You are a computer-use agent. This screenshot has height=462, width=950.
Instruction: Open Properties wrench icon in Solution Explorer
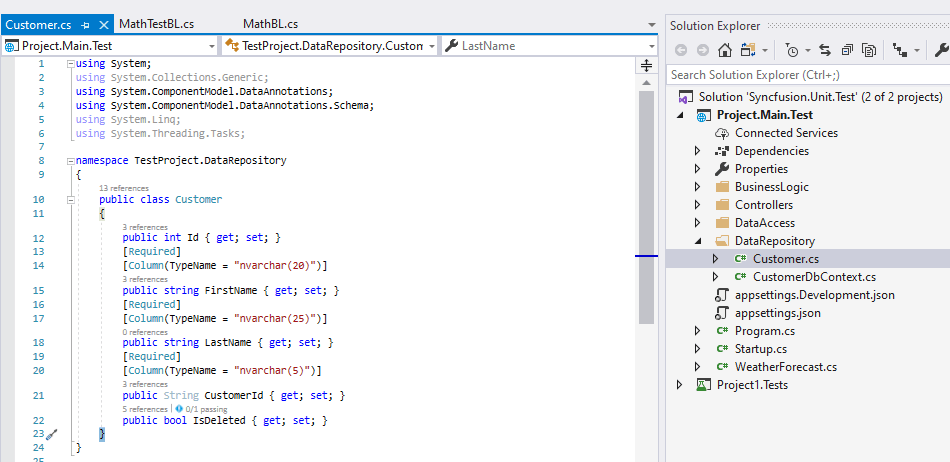click(x=941, y=49)
